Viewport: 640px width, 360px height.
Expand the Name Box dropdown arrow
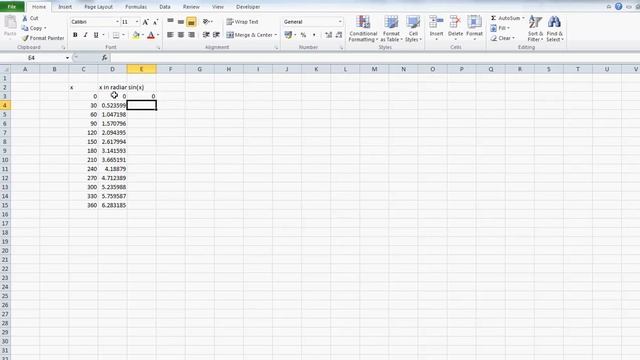click(x=67, y=58)
